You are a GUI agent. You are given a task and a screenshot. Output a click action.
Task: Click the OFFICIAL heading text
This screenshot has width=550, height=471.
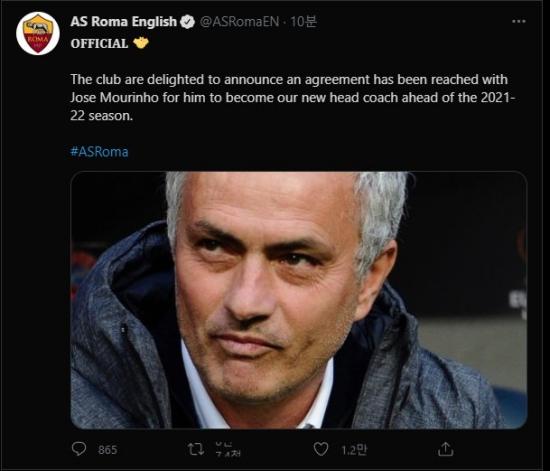click(99, 43)
